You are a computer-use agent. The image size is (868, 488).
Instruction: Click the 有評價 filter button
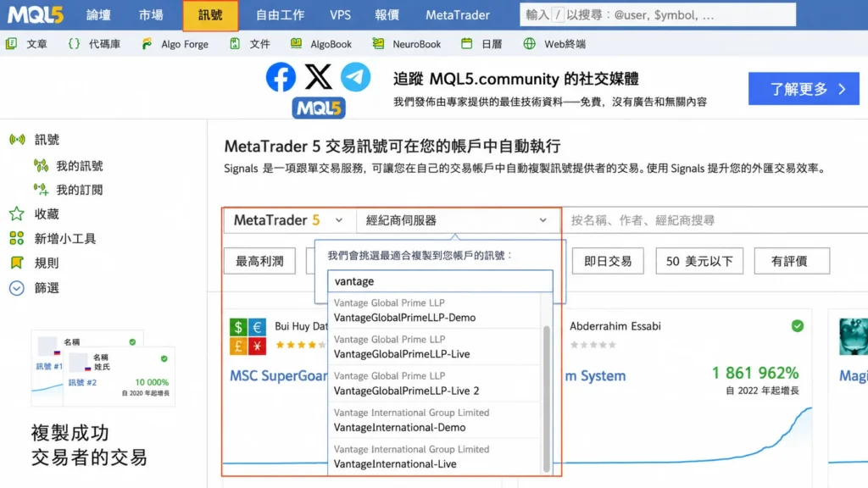[x=792, y=261]
